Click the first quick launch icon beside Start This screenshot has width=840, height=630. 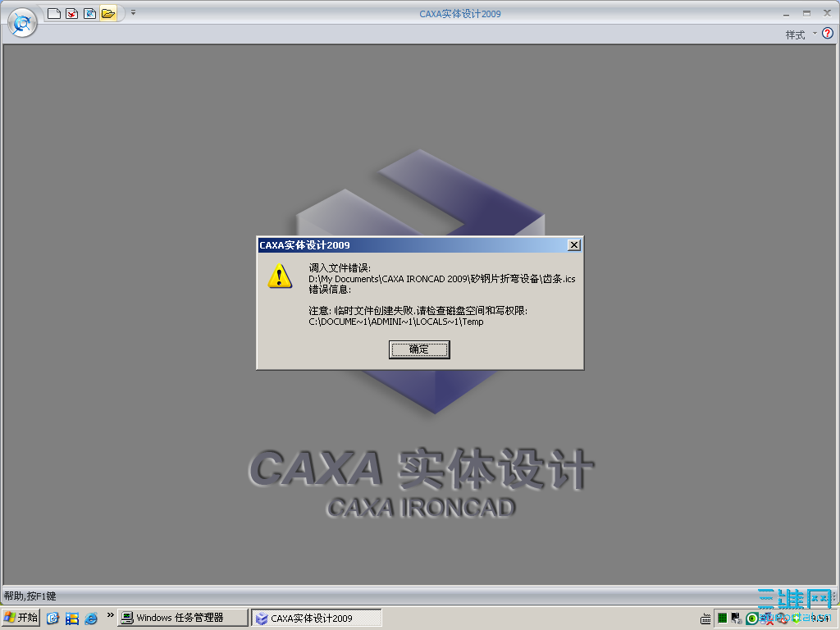(52, 619)
